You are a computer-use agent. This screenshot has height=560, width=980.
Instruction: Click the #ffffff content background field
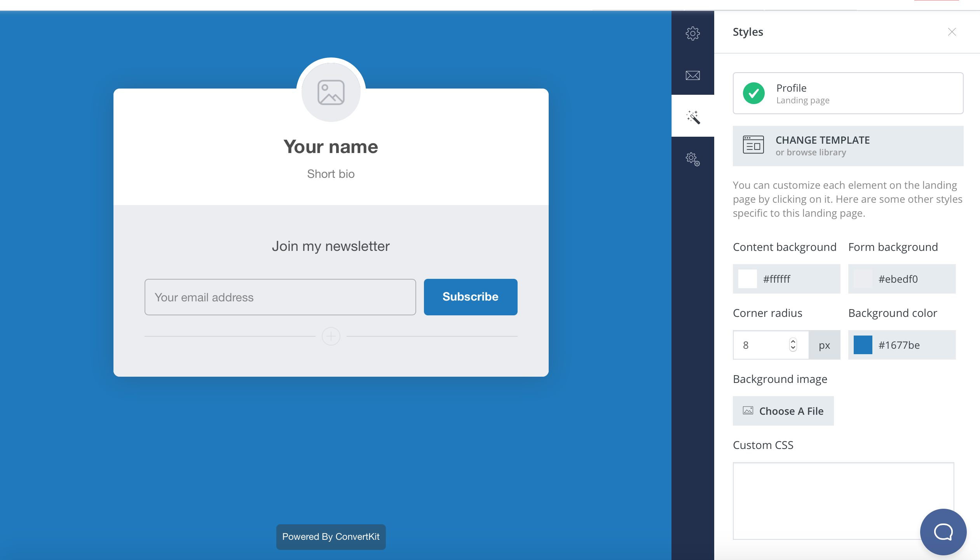tap(786, 279)
